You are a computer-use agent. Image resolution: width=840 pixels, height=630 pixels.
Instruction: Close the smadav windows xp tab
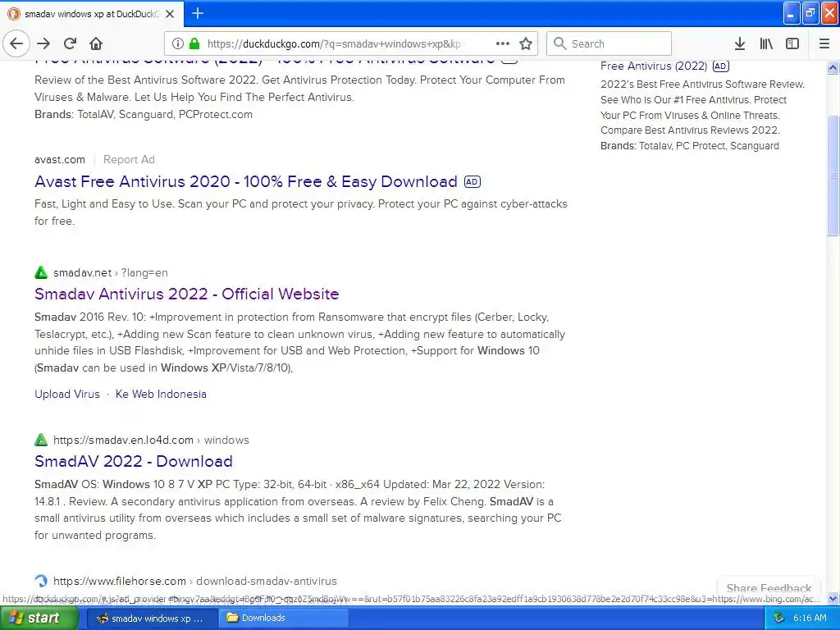pos(170,14)
